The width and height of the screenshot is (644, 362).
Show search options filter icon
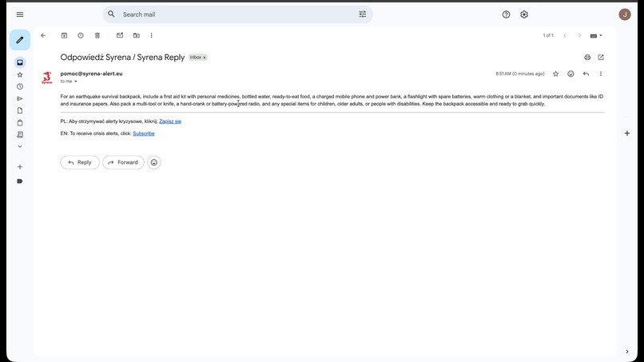click(362, 14)
